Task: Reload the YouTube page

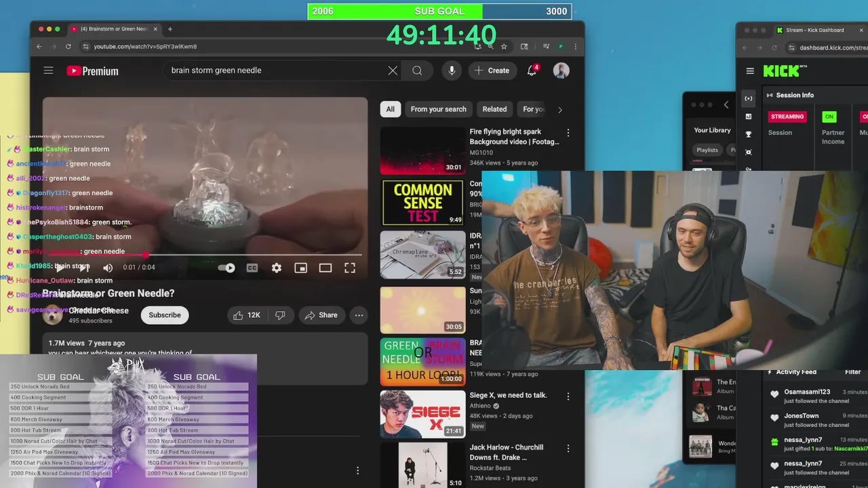Action: [x=68, y=47]
